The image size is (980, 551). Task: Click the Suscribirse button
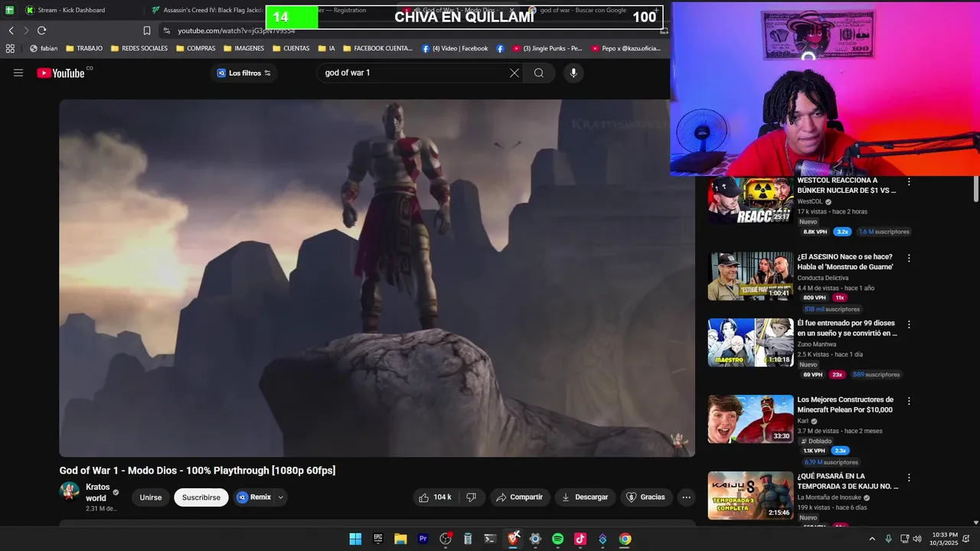pos(201,497)
